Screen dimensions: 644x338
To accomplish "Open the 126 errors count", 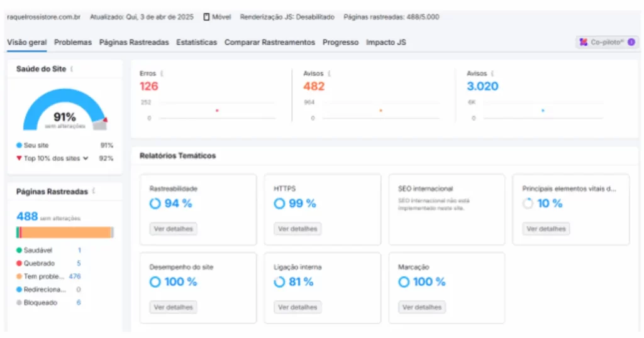I will pos(148,86).
